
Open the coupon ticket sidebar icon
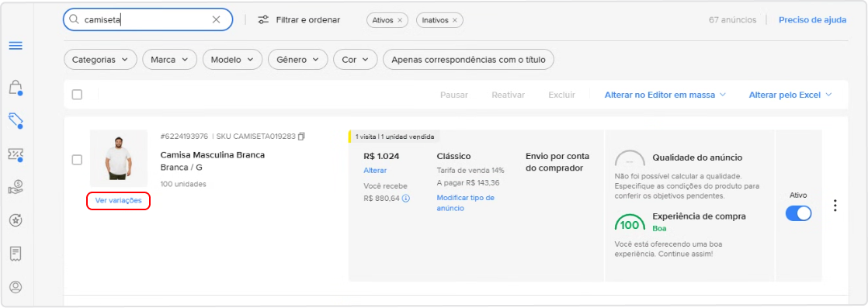[16, 155]
